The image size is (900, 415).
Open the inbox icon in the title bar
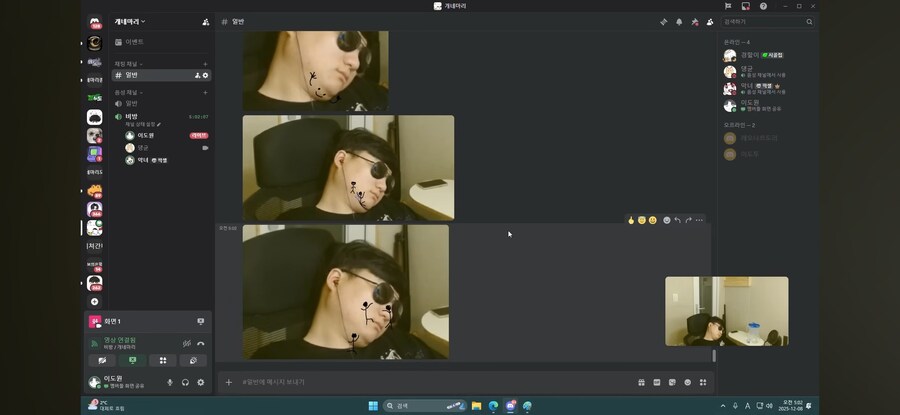click(746, 6)
